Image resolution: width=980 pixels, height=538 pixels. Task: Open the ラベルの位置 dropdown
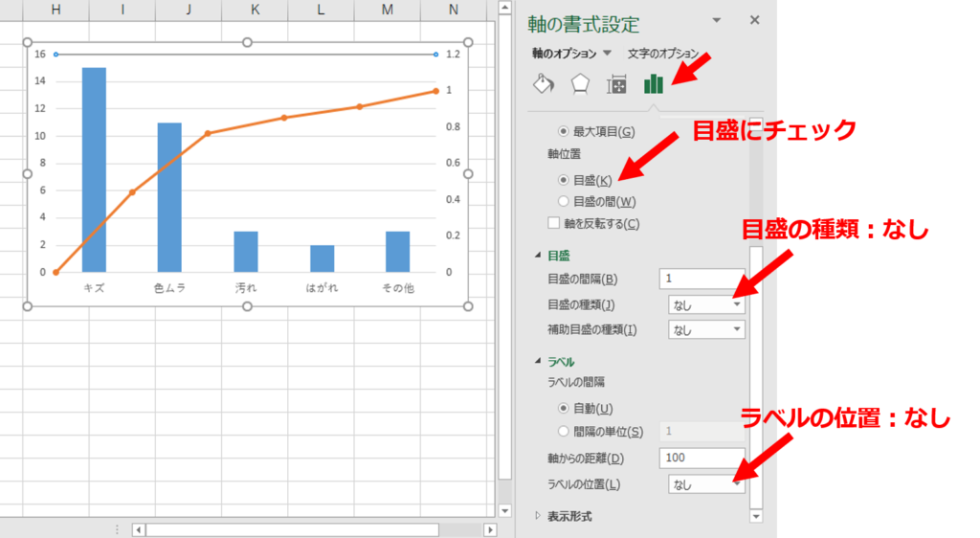point(707,484)
